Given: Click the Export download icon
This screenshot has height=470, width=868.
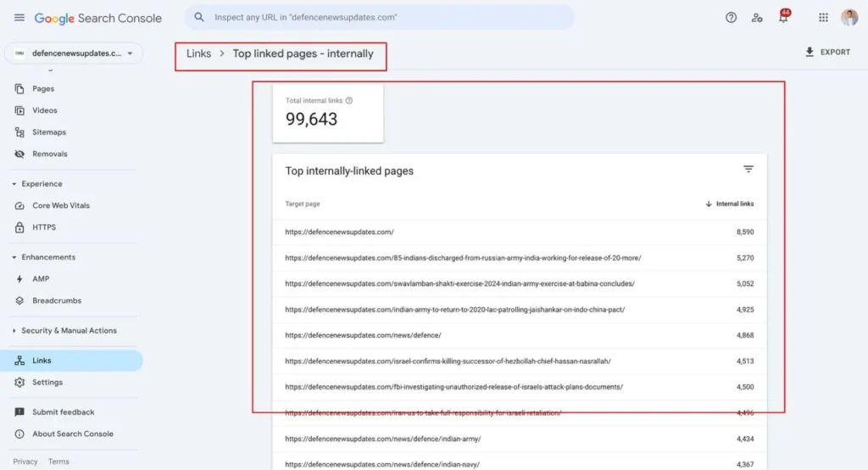Looking at the screenshot, I should [810, 52].
